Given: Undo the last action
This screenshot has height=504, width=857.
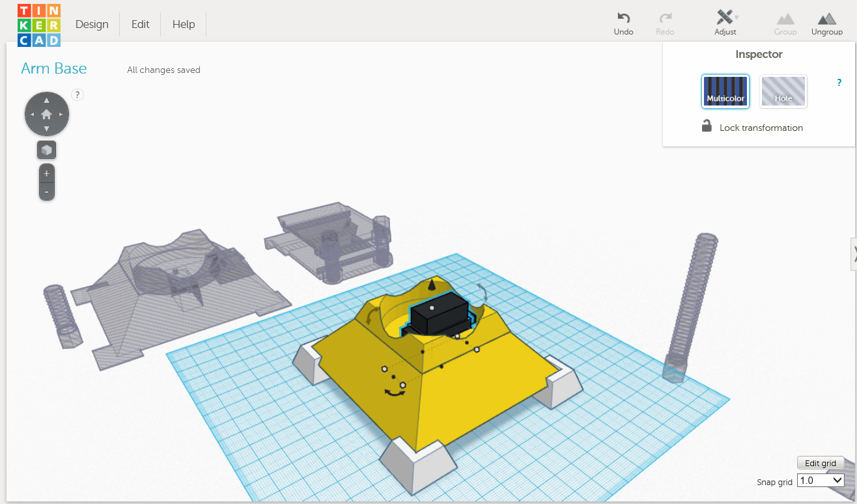Looking at the screenshot, I should coord(623,23).
